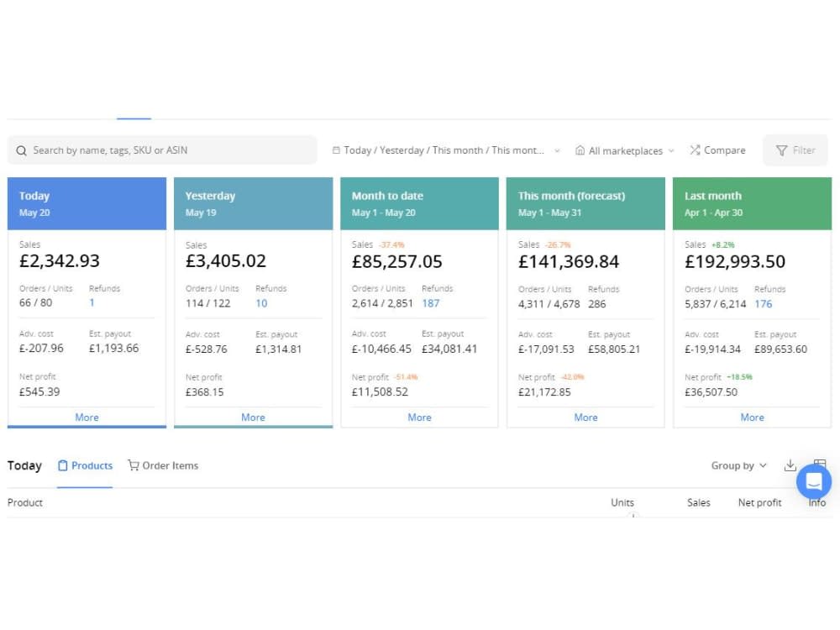Open the chat support bubble
The image size is (840, 630).
tap(814, 481)
